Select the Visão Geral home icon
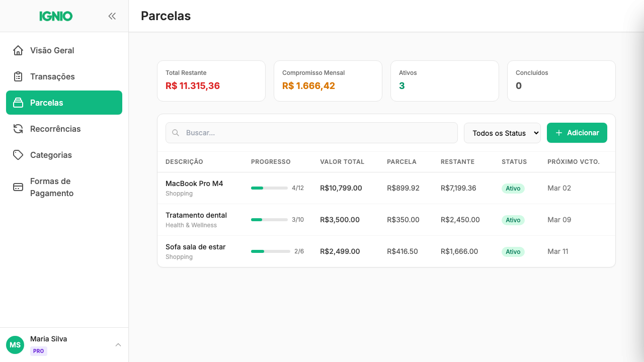Viewport: 644px width, 362px height. point(18,50)
